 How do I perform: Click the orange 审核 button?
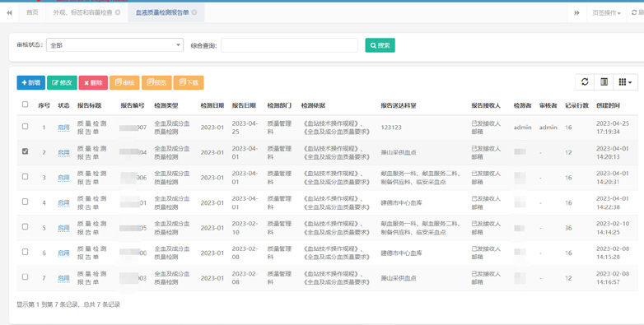124,82
